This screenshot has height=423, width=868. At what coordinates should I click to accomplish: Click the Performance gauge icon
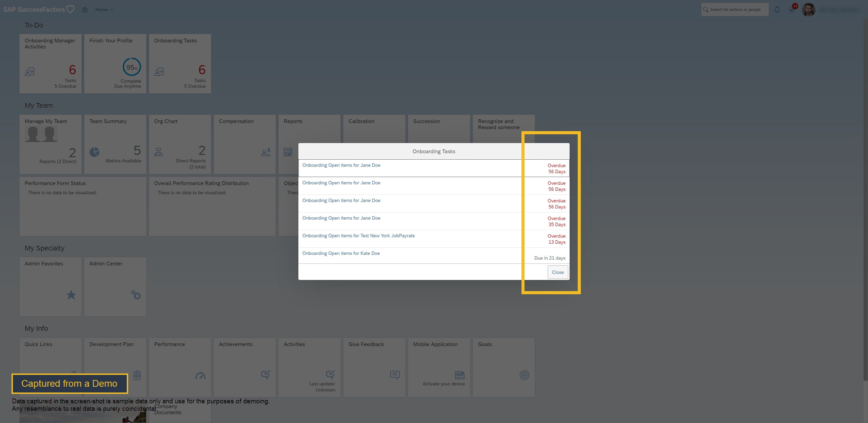pos(201,376)
